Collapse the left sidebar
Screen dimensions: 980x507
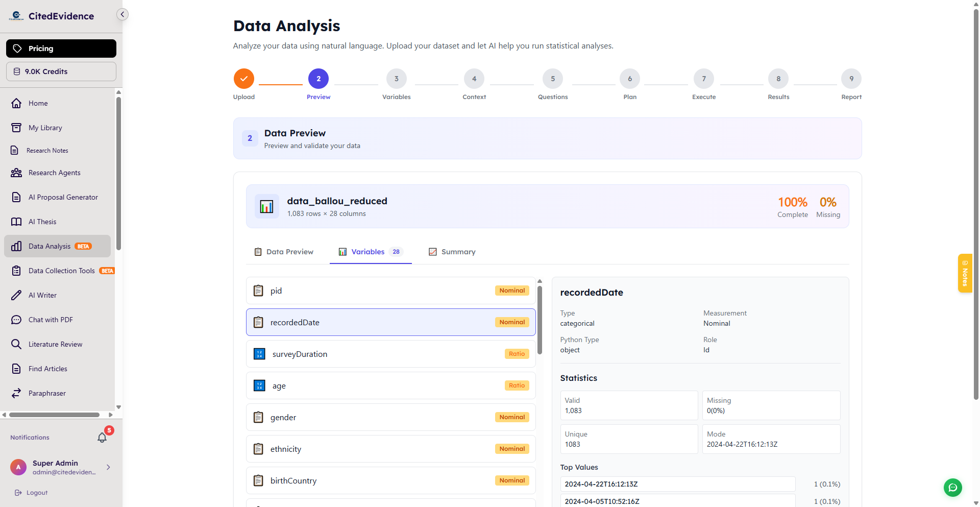[122, 14]
